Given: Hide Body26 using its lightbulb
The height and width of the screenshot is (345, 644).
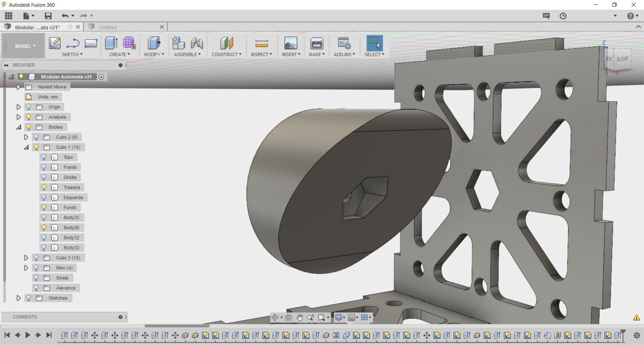Looking at the screenshot, I should pos(44,227).
